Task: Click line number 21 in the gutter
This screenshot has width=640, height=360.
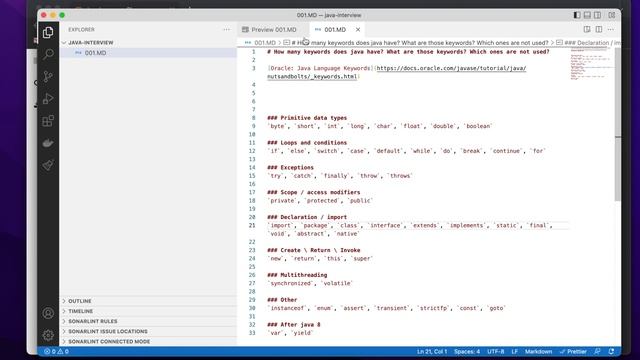Action: 252,225
